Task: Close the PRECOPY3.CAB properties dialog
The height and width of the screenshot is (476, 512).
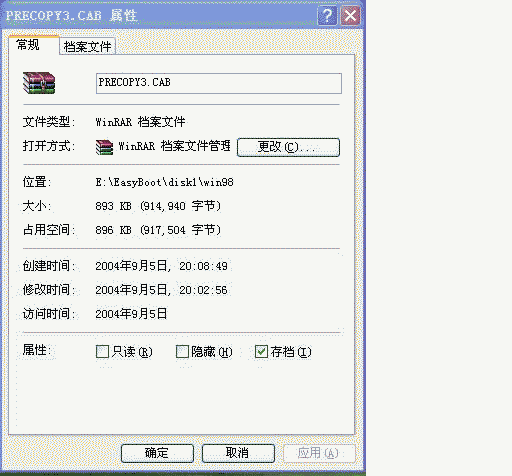Action: click(350, 15)
